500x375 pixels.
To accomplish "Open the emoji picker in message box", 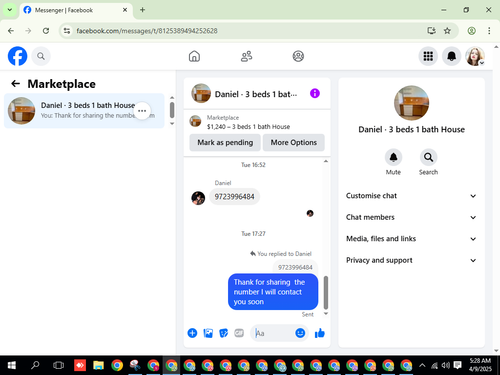I will click(x=300, y=333).
